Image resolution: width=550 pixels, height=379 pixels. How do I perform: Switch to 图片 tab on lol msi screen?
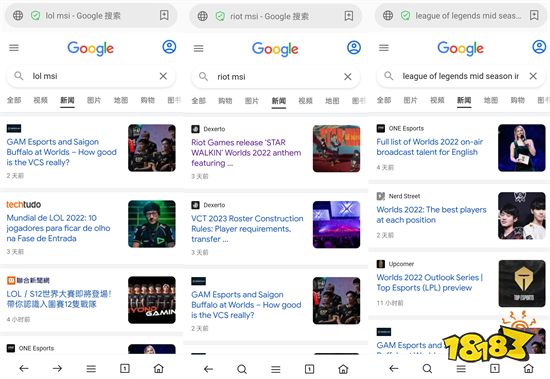point(94,100)
